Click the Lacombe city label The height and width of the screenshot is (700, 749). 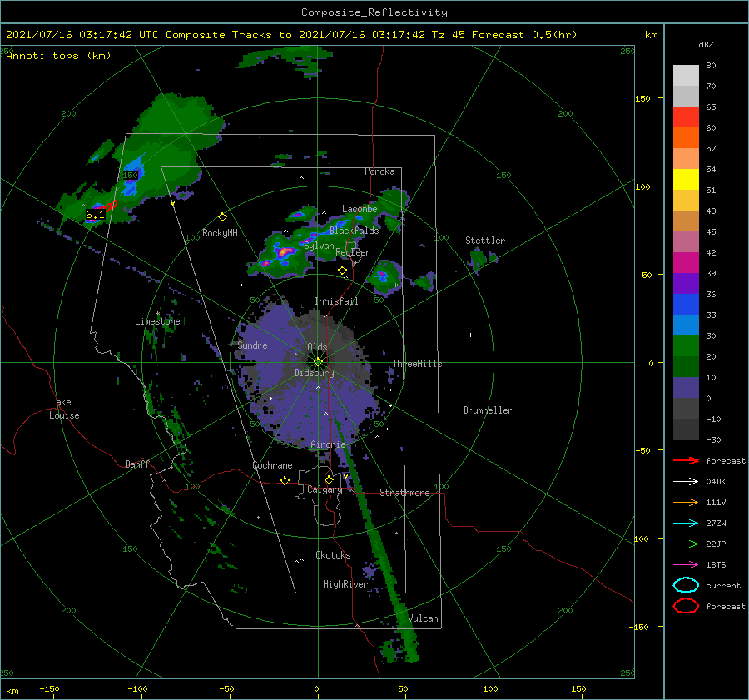coord(360,209)
